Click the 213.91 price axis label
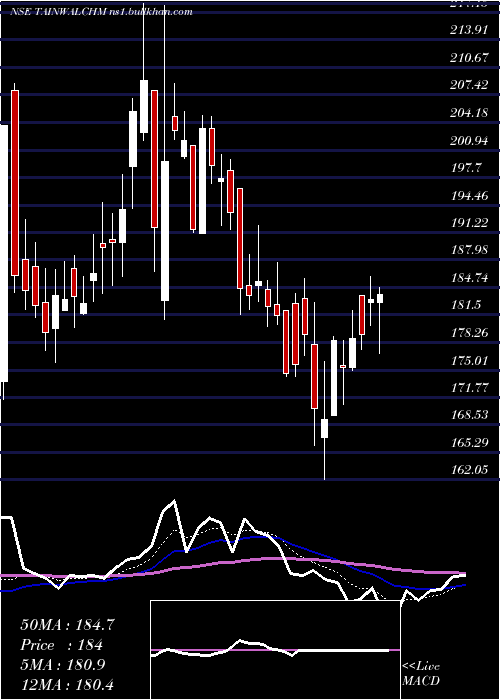 (x=469, y=30)
